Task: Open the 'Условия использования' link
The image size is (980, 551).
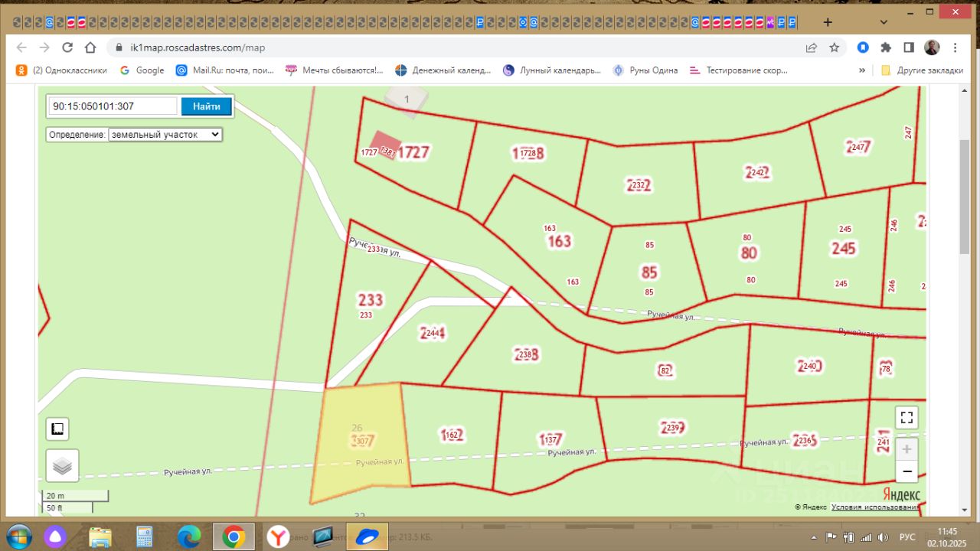Action: 875,507
